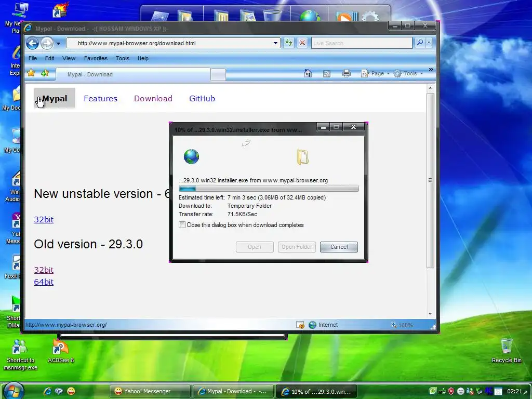Click the Mypal logo link

pyautogui.click(x=54, y=98)
